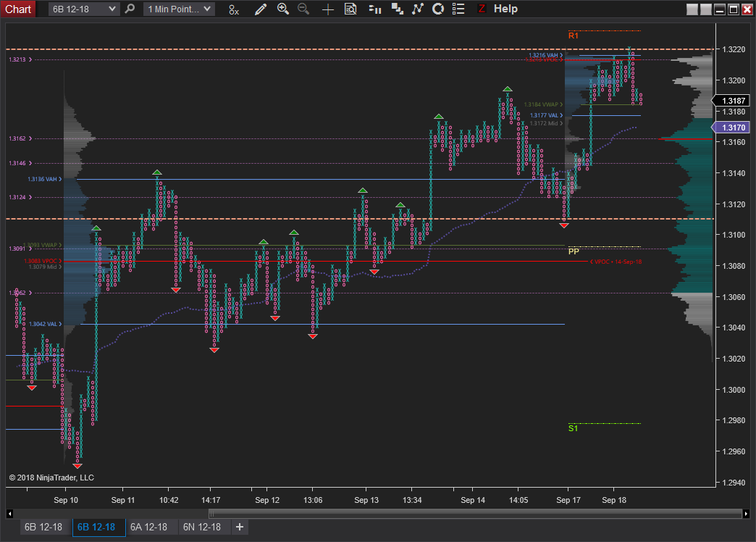Expand the 1 Min Point interval dropdown
Viewport: 756px width, 542px height.
179,9
